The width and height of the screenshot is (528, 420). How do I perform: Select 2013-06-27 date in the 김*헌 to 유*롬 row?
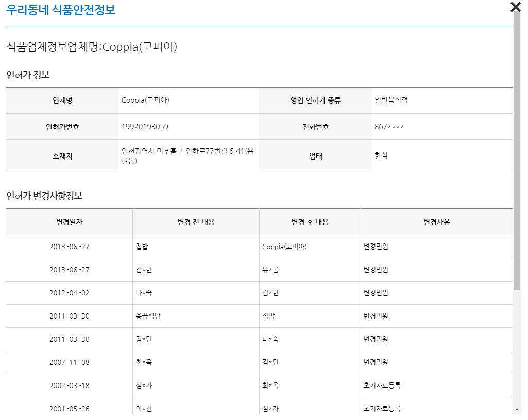click(x=70, y=270)
